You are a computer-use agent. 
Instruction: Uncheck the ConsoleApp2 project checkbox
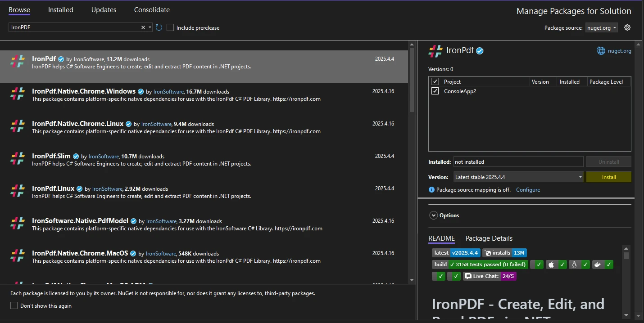pyautogui.click(x=435, y=91)
